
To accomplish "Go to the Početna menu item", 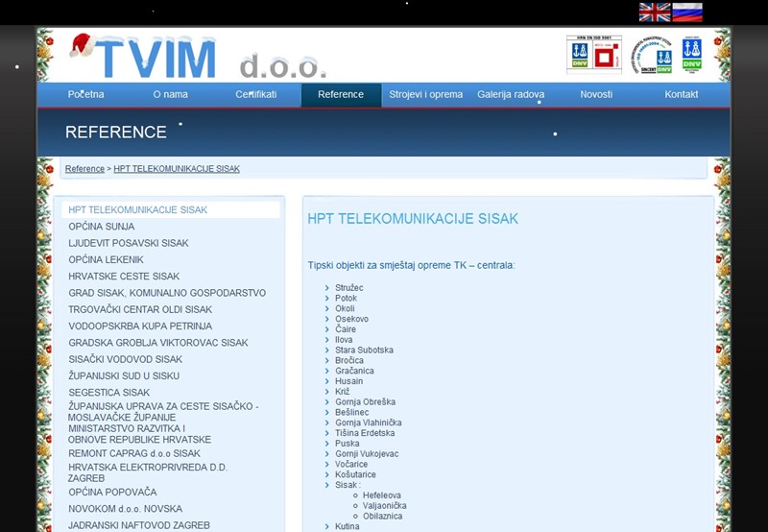I will tap(85, 94).
